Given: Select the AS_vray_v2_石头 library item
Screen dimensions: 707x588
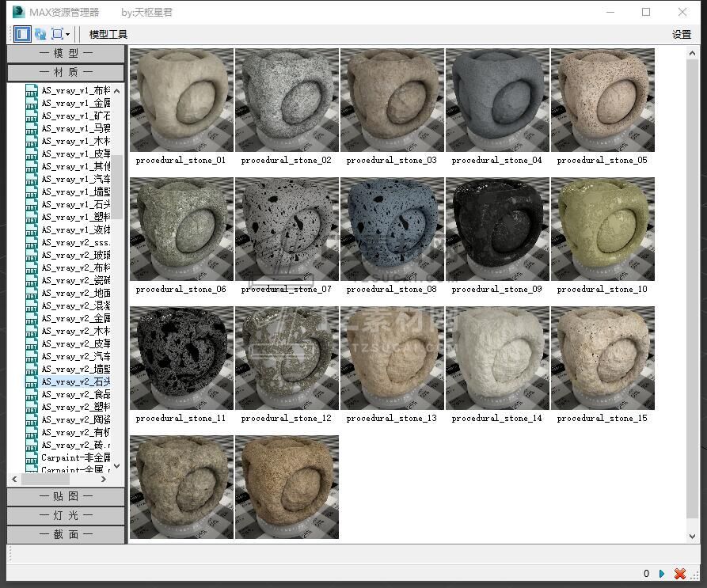Looking at the screenshot, I should tap(75, 382).
